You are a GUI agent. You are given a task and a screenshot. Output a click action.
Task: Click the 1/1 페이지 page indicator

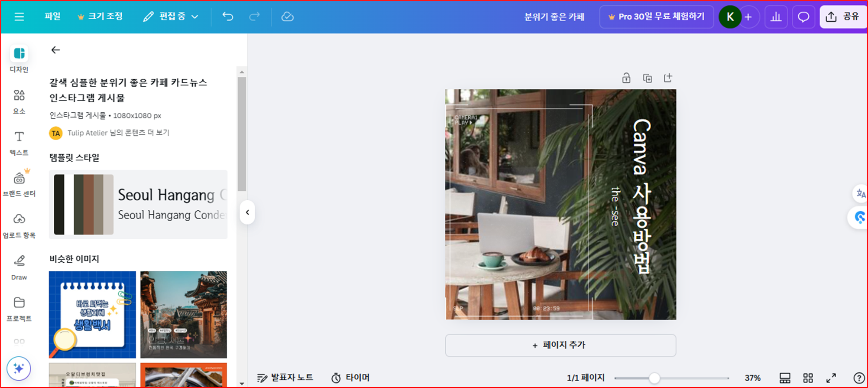[x=586, y=378]
